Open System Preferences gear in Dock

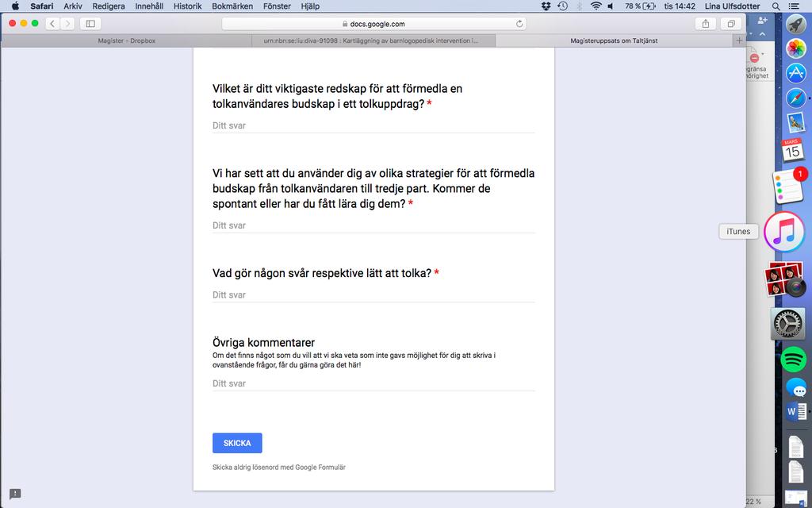pyautogui.click(x=787, y=324)
